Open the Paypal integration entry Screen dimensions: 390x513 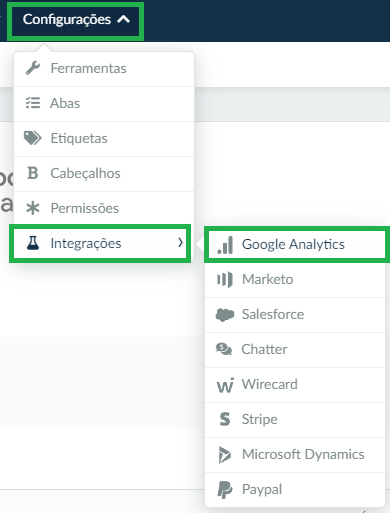[x=295, y=489]
